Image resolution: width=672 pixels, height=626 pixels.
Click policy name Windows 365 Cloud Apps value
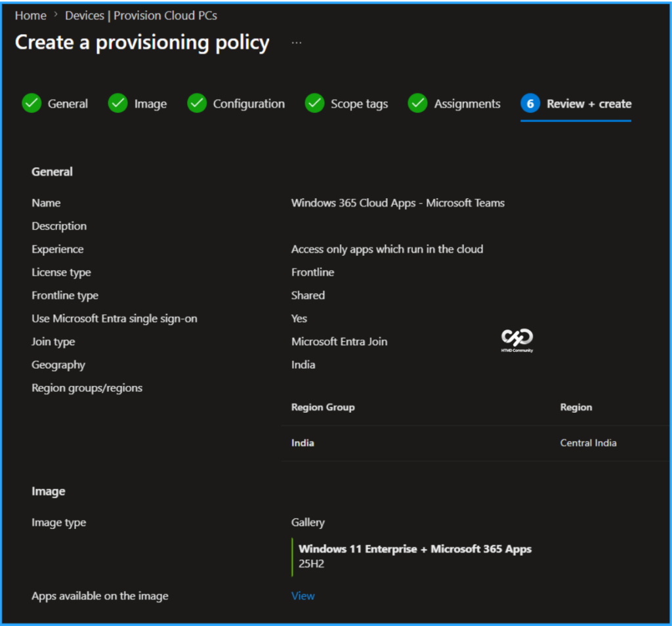[398, 203]
